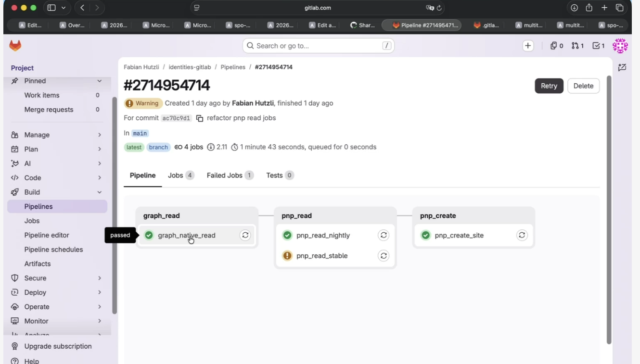Copy the commit SHA ac70c9d1
The image size is (640, 364).
[200, 118]
